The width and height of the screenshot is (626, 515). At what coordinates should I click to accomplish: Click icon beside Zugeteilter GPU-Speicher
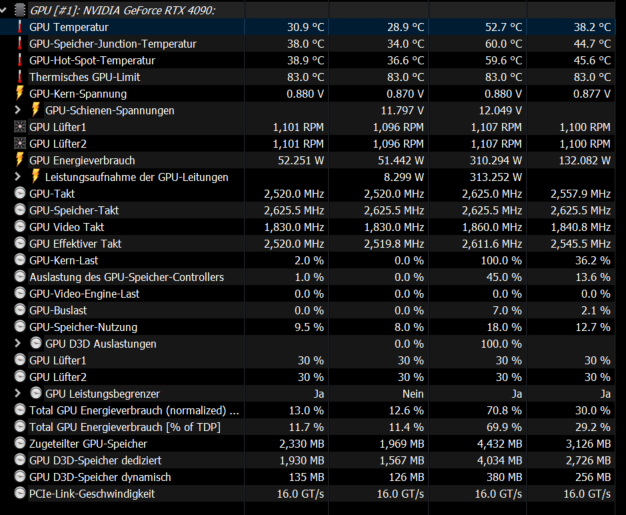(x=20, y=443)
